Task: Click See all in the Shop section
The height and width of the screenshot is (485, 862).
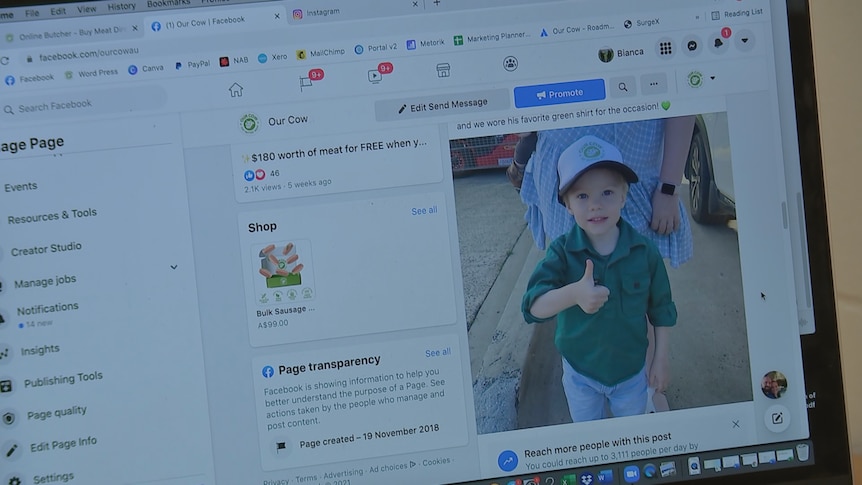Action: click(x=424, y=211)
